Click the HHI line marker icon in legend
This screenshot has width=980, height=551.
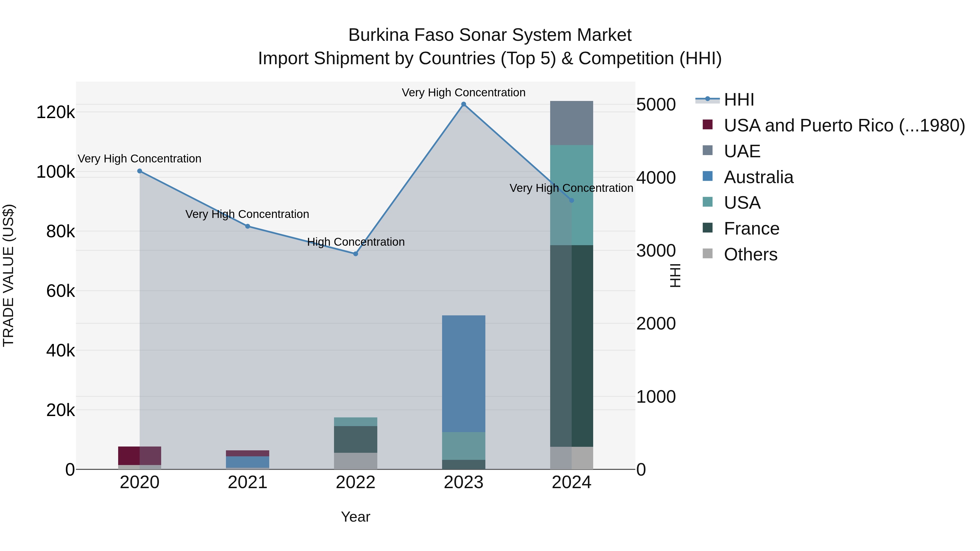point(708,99)
